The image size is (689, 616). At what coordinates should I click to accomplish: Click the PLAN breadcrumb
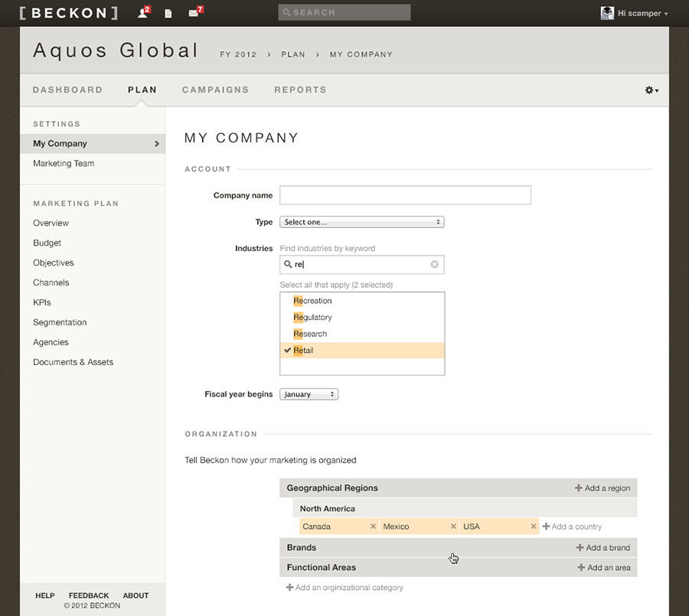293,54
